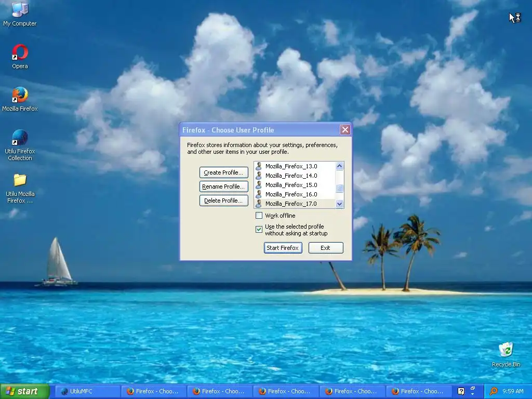Close the Choose User Profile dialog
Image resolution: width=532 pixels, height=399 pixels.
pyautogui.click(x=345, y=129)
